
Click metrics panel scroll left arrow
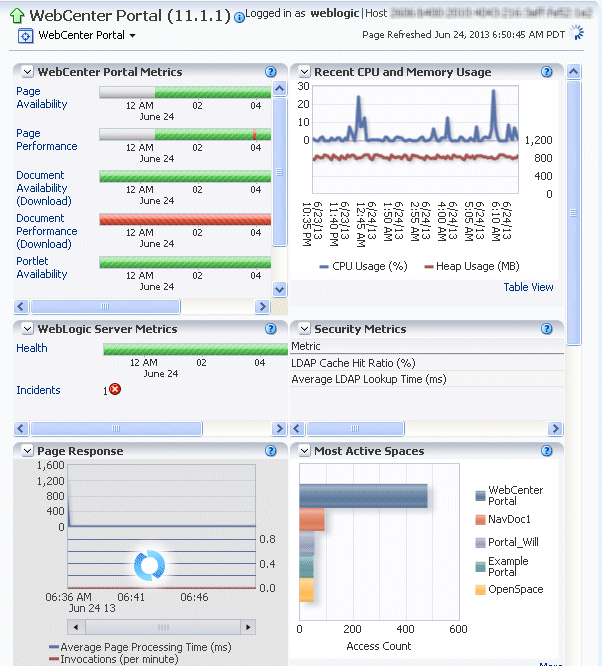(x=21, y=307)
